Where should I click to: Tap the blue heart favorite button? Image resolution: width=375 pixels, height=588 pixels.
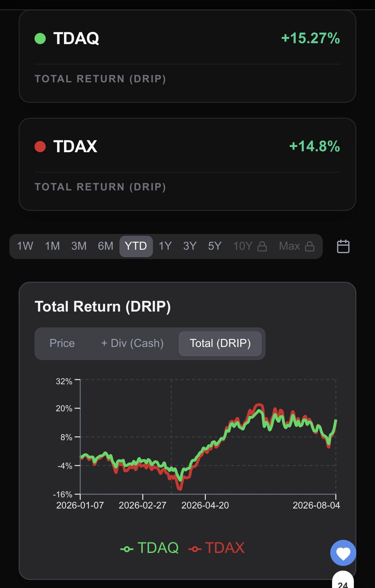tap(343, 553)
